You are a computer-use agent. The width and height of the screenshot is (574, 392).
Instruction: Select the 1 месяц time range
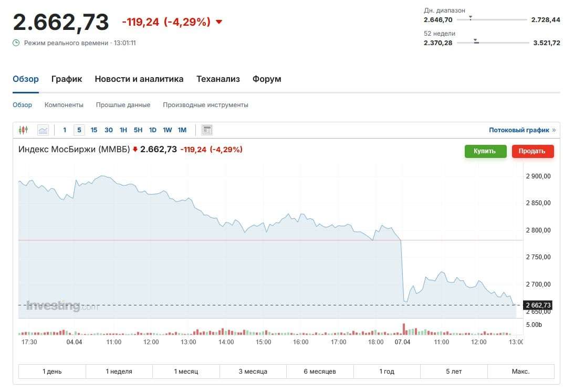pos(186,372)
